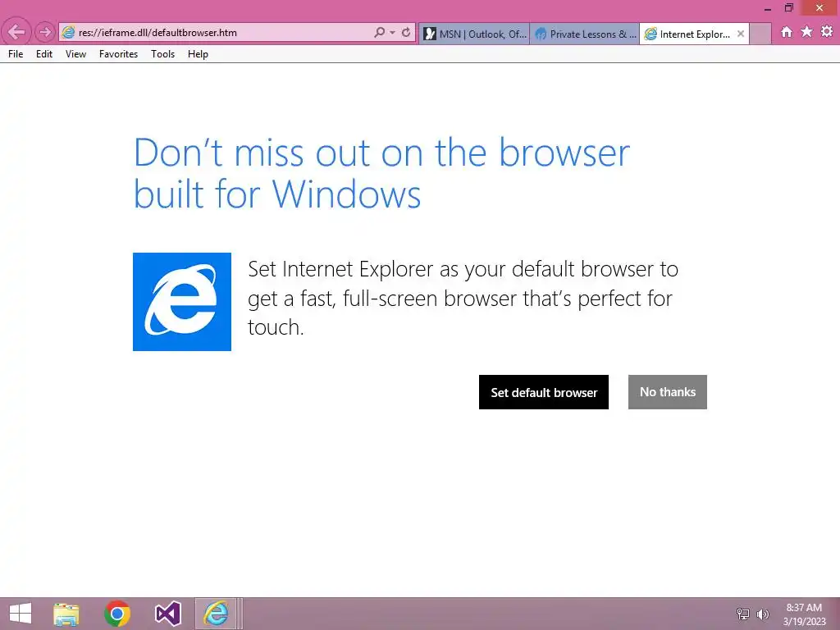Expand the address bar autocomplete dropdown arrow
Image resolution: width=840 pixels, height=630 pixels.
coord(393,33)
